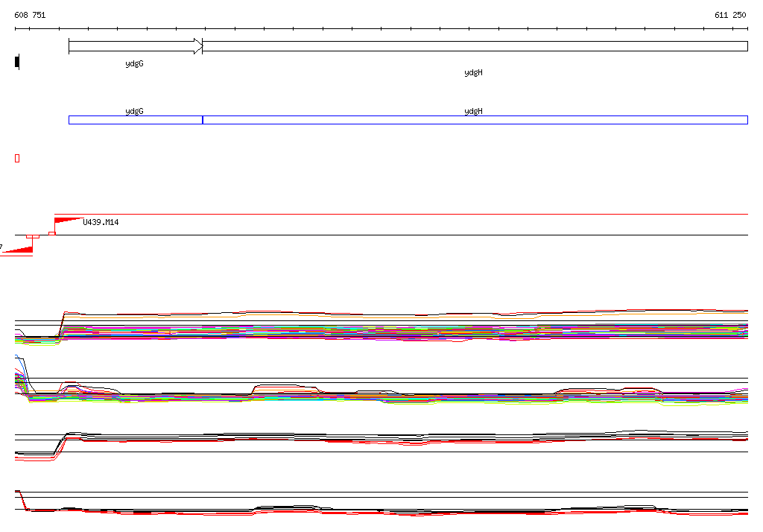Click the ruler axis with tick marks
Viewport: 763px width, 532px height.
click(381, 29)
